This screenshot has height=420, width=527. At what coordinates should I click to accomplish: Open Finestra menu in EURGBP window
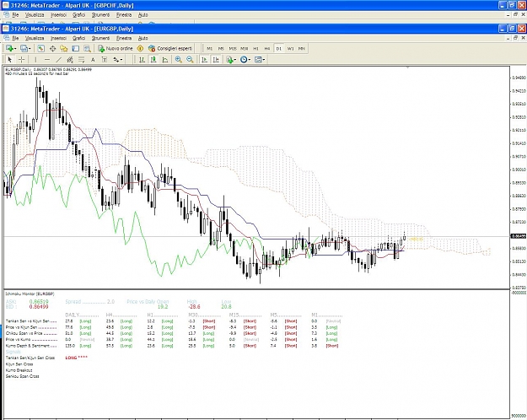124,38
